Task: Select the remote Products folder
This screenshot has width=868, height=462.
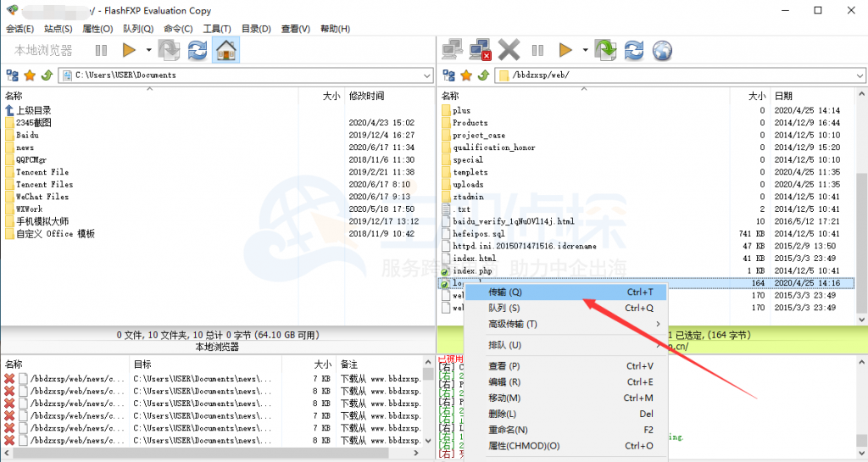Action: (470, 123)
